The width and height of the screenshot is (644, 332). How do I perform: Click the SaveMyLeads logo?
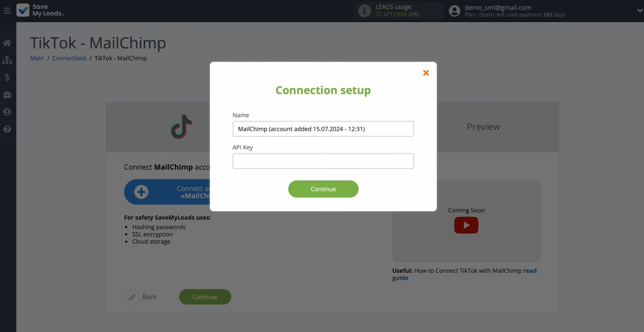pos(40,10)
